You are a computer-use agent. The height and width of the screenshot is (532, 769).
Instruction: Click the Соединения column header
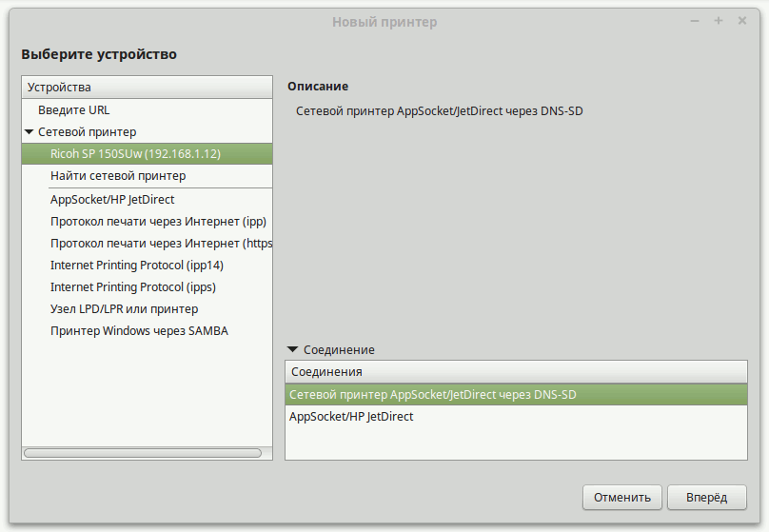[516, 371]
